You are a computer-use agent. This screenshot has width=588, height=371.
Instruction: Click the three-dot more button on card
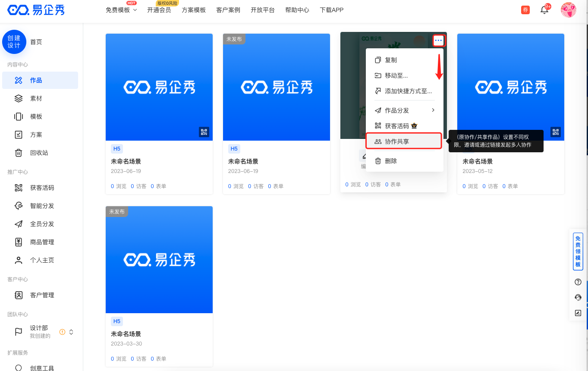[438, 41]
